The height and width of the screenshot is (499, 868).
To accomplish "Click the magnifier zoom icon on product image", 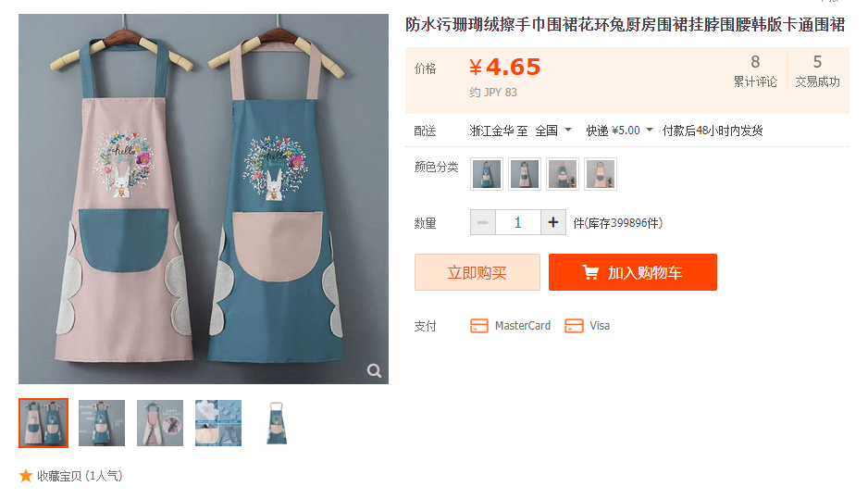I will (x=374, y=370).
